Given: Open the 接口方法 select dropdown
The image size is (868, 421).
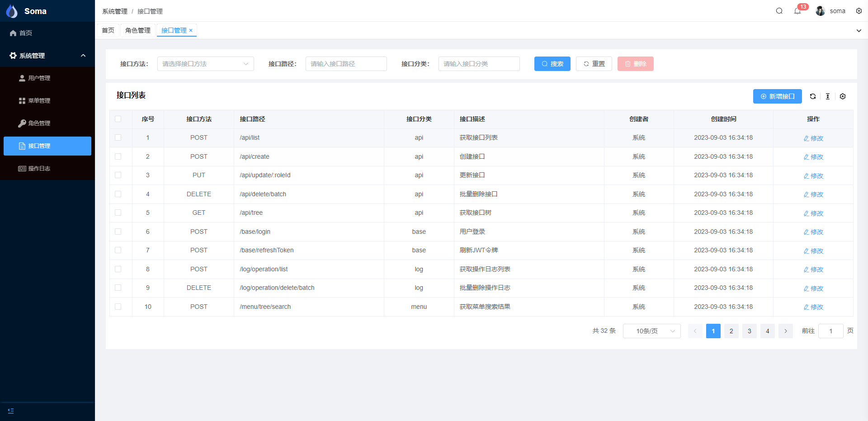Looking at the screenshot, I should pos(205,64).
